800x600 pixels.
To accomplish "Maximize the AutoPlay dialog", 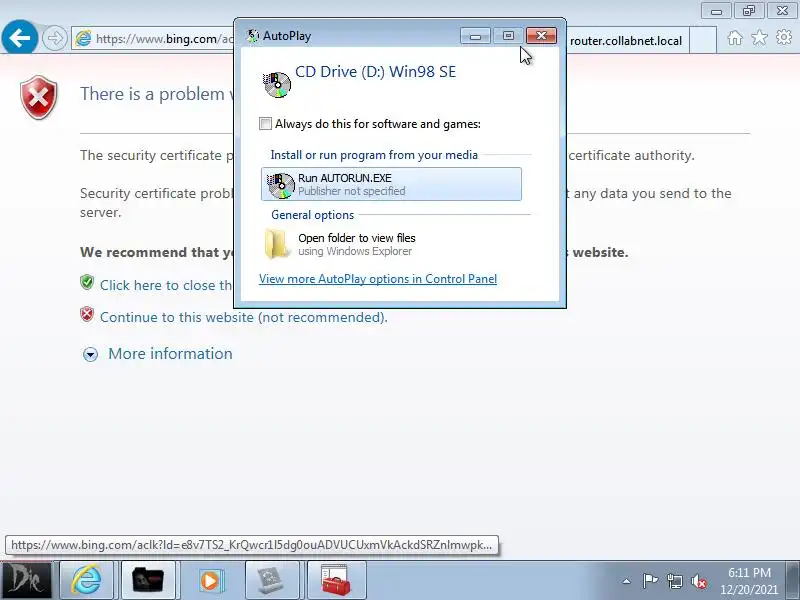I will tap(508, 35).
